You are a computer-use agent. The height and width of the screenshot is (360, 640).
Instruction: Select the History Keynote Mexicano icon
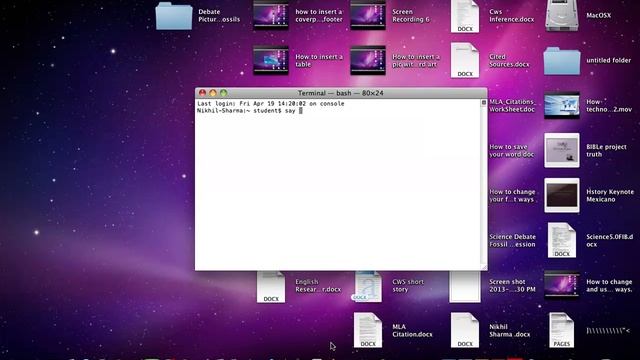[x=562, y=195]
